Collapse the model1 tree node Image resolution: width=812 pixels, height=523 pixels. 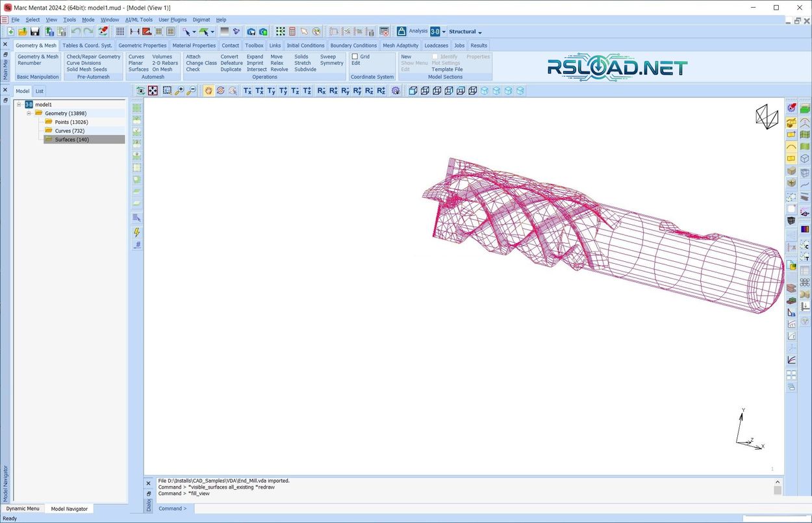pyautogui.click(x=19, y=105)
